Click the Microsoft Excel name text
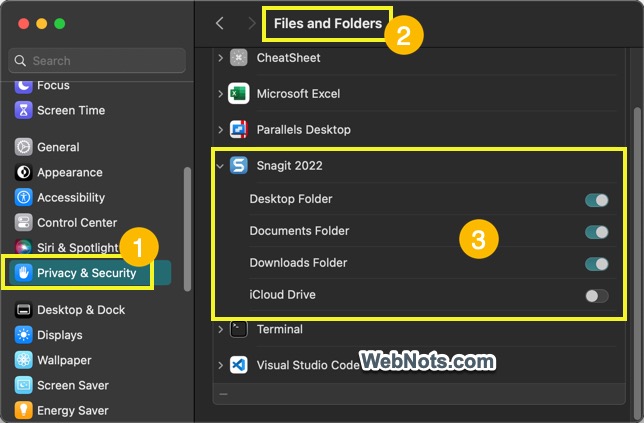Image resolution: width=644 pixels, height=423 pixels. pos(299,94)
